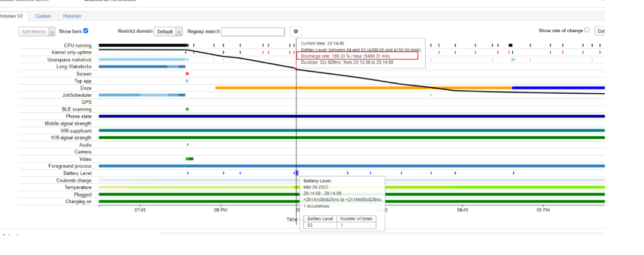Click the red Screen row marker
This screenshot has width=644, height=255.
[x=187, y=73]
